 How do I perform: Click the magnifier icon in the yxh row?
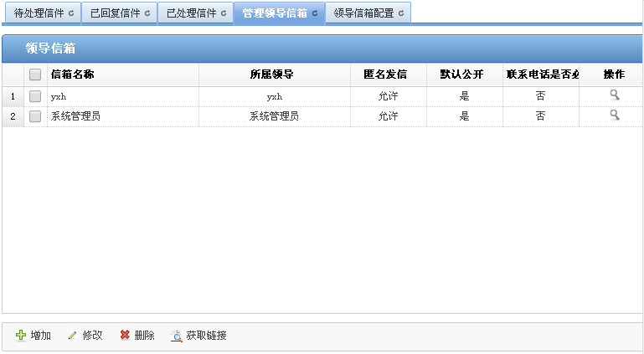click(x=614, y=95)
